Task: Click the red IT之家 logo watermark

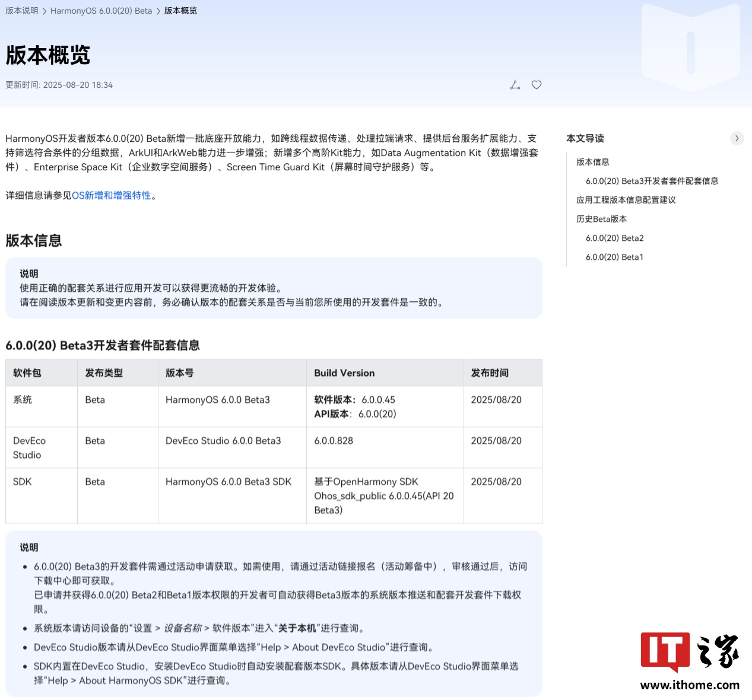Action: pyautogui.click(x=665, y=651)
